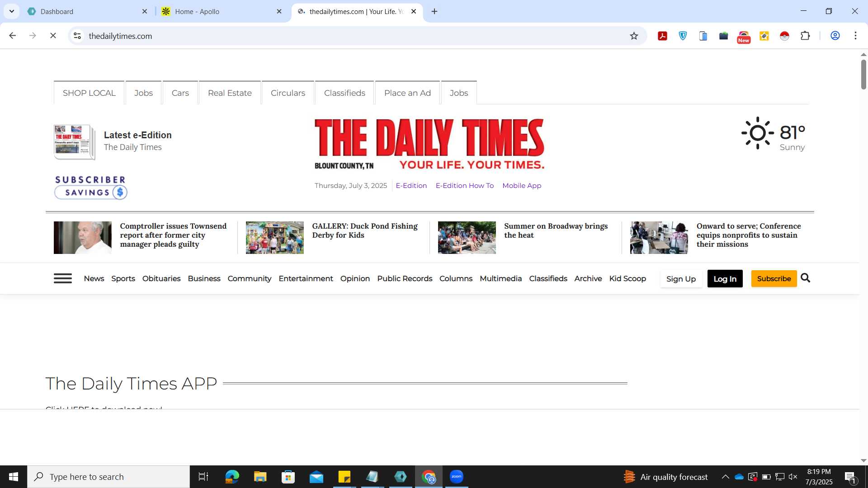
Task: Open the Chrome profile icon
Action: coord(835,36)
